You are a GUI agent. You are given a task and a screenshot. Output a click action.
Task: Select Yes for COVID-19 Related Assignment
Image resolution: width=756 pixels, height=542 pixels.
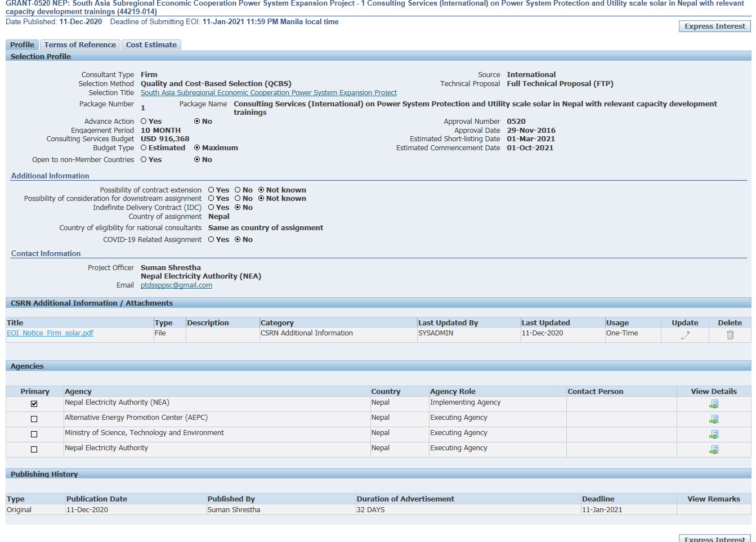tap(211, 239)
